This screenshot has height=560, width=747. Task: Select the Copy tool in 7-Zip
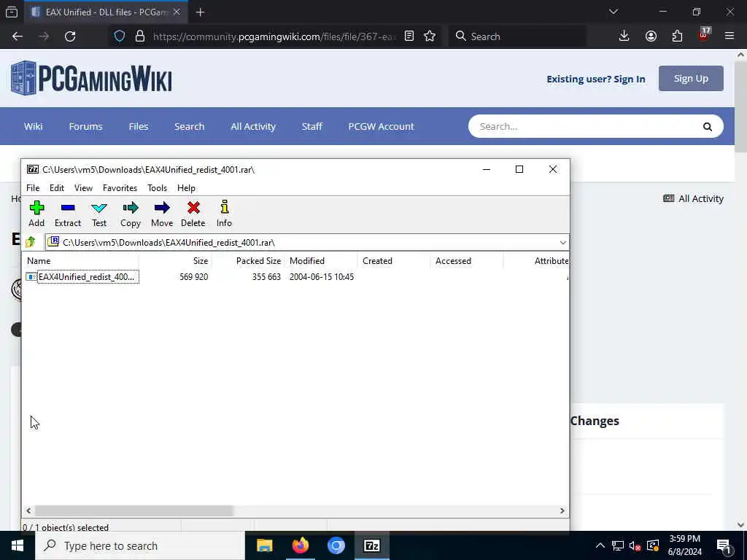130,214
